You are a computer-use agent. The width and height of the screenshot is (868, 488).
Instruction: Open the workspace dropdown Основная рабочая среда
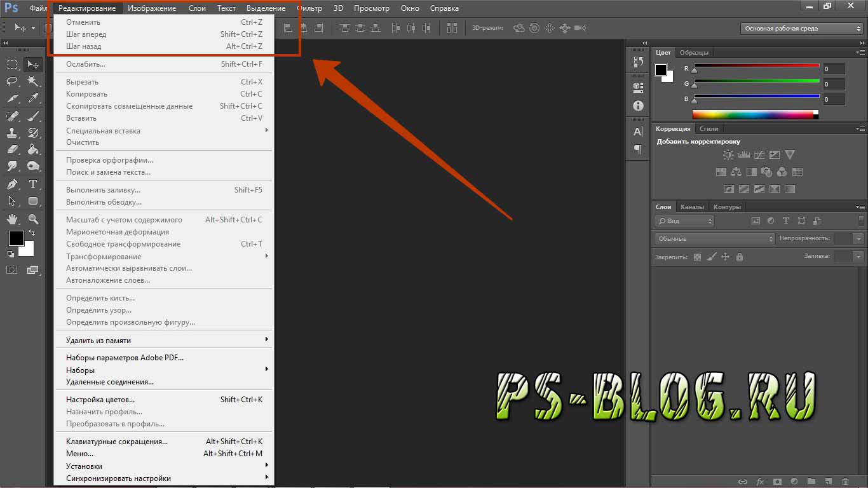[x=801, y=29]
